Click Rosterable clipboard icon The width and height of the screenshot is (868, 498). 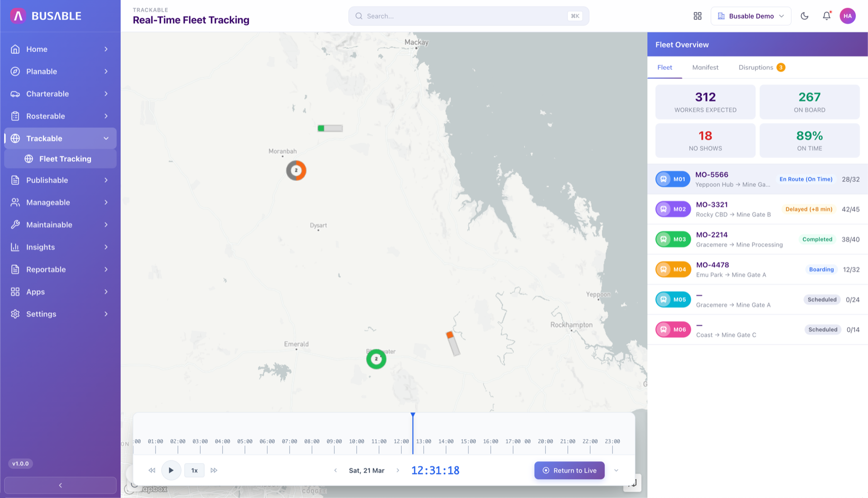[15, 116]
